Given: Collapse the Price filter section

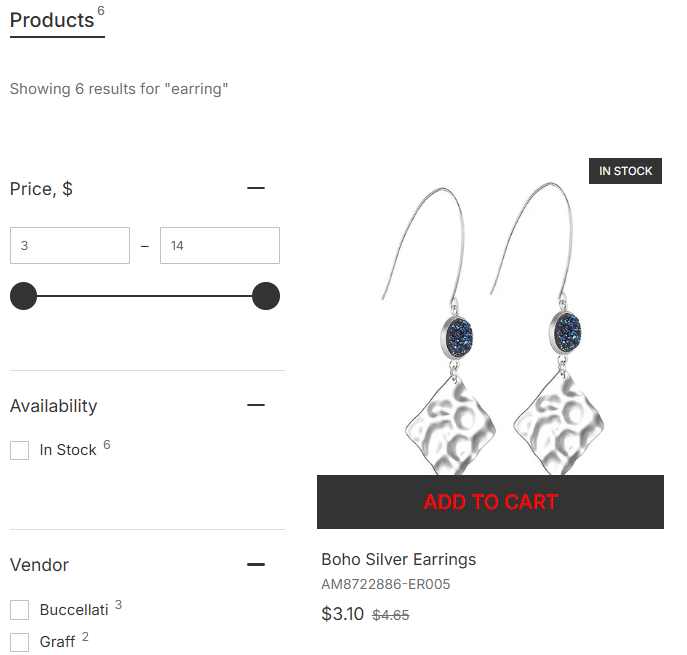Looking at the screenshot, I should click(x=256, y=188).
